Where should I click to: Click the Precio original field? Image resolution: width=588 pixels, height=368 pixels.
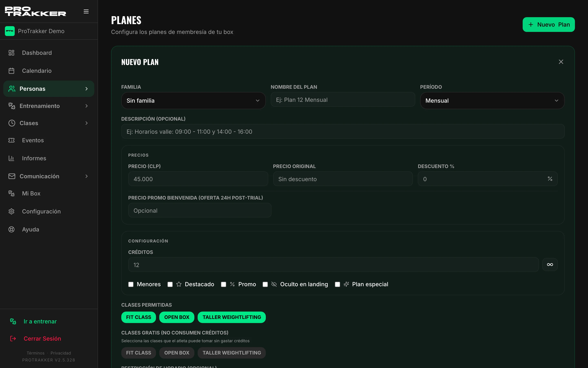343,179
